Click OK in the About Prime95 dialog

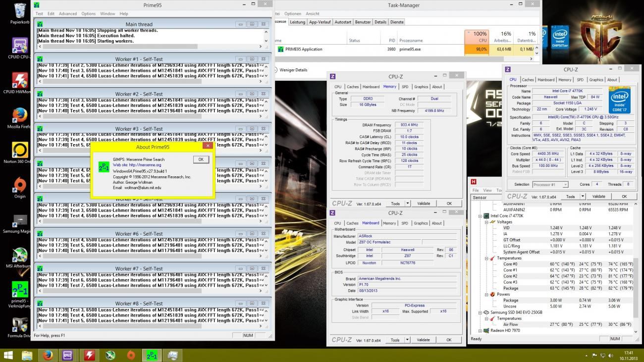201,159
